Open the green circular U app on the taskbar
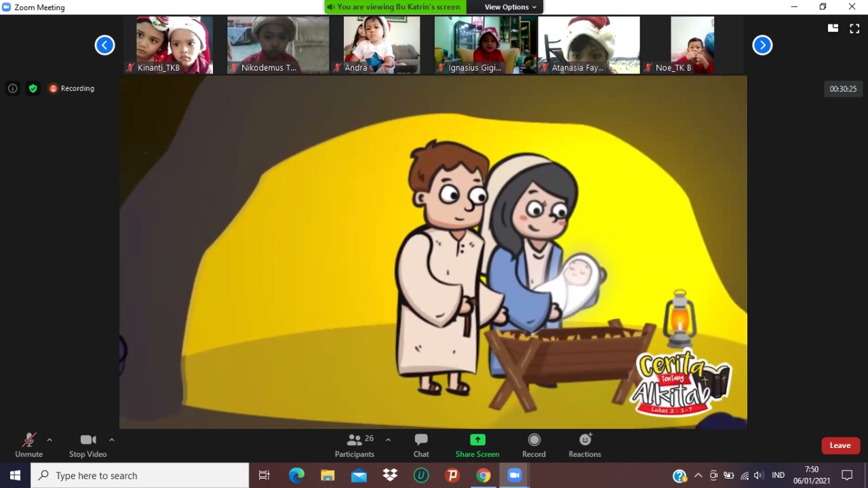 pos(421,475)
